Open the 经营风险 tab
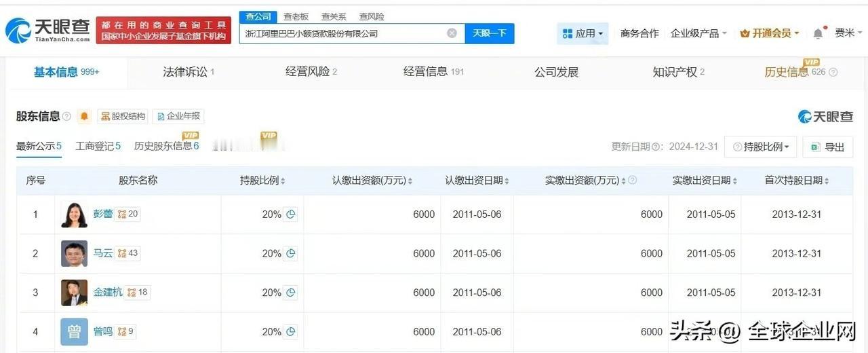Viewport: 868px width, 353px height. click(311, 72)
